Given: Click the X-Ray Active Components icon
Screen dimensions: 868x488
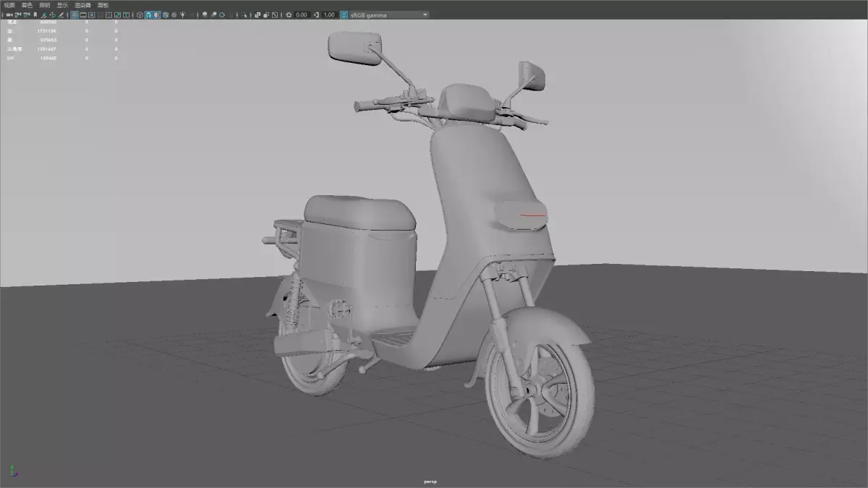Looking at the screenshot, I should [x=265, y=14].
